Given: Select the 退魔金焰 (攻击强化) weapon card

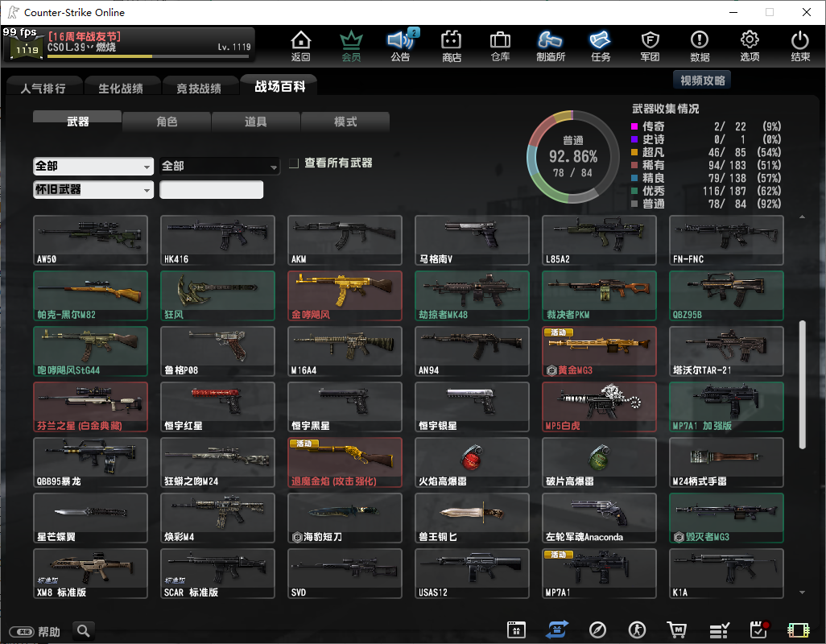Looking at the screenshot, I should point(345,462).
